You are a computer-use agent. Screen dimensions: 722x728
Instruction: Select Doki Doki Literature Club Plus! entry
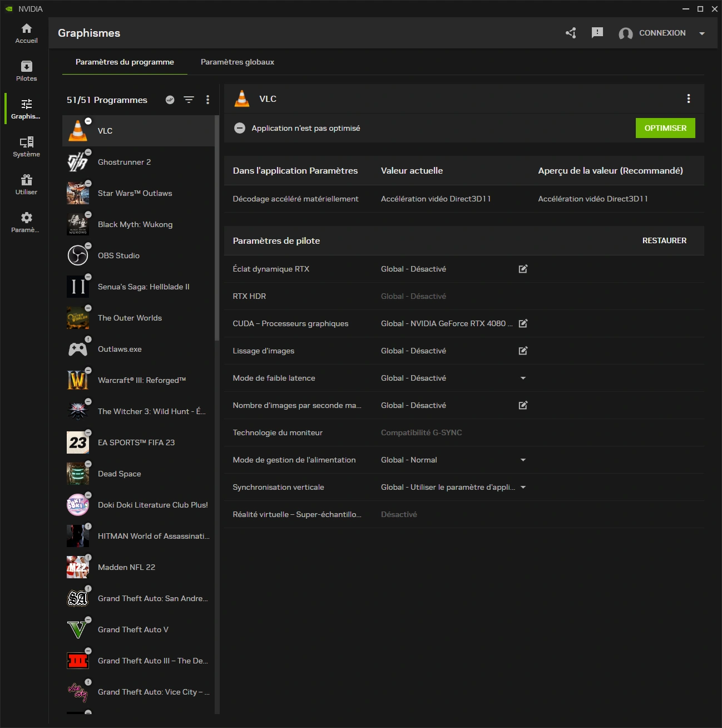138,505
